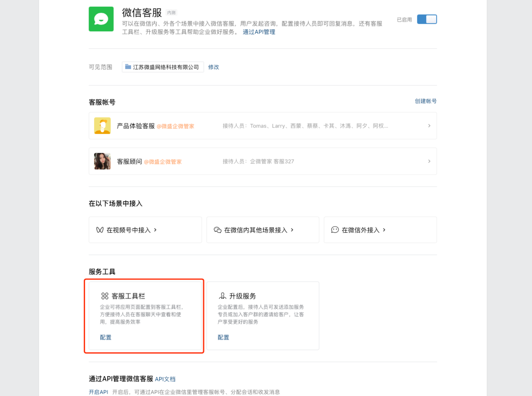The width and height of the screenshot is (532, 396).
Task: Click the folder icon beside 江苏微盛网络科技有限公司
Action: click(x=128, y=67)
